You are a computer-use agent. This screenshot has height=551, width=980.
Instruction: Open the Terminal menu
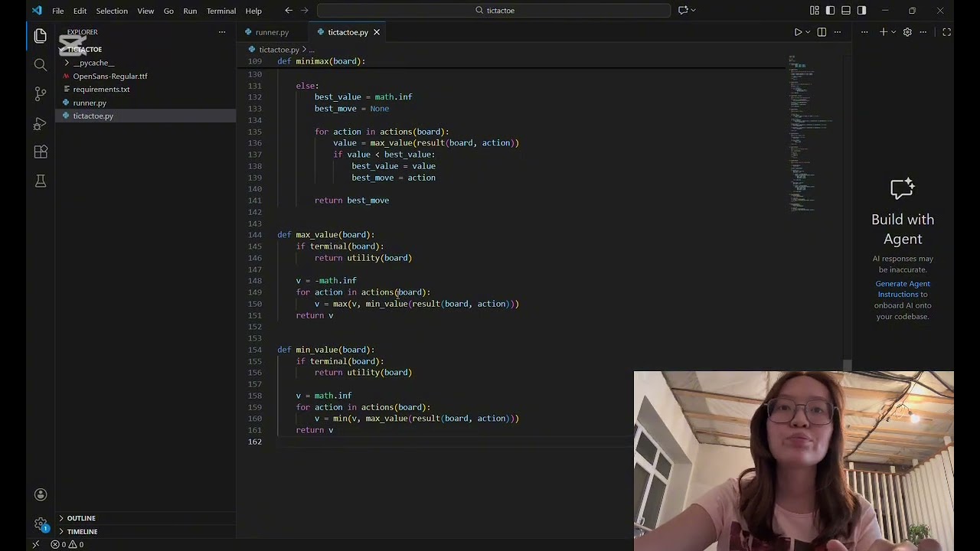[x=221, y=11]
